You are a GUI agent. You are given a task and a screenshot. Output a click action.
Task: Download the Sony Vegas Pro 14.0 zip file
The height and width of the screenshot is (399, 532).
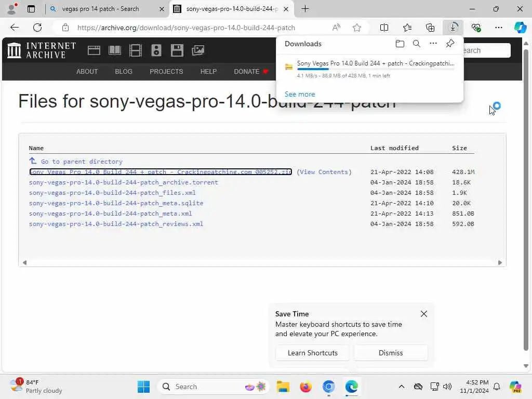(161, 171)
